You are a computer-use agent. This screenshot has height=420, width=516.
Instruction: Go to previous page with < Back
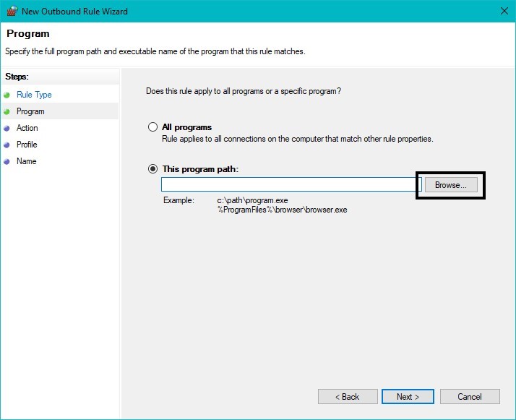click(x=348, y=397)
